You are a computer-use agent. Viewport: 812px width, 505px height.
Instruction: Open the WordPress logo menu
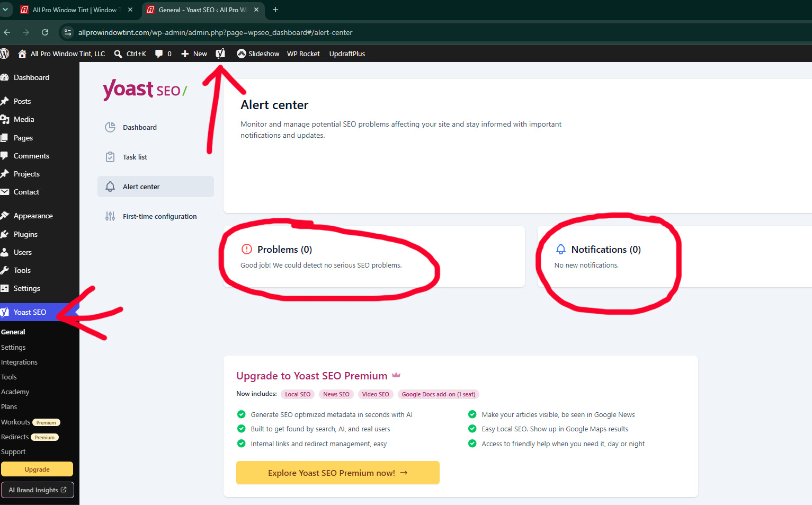pos(5,54)
